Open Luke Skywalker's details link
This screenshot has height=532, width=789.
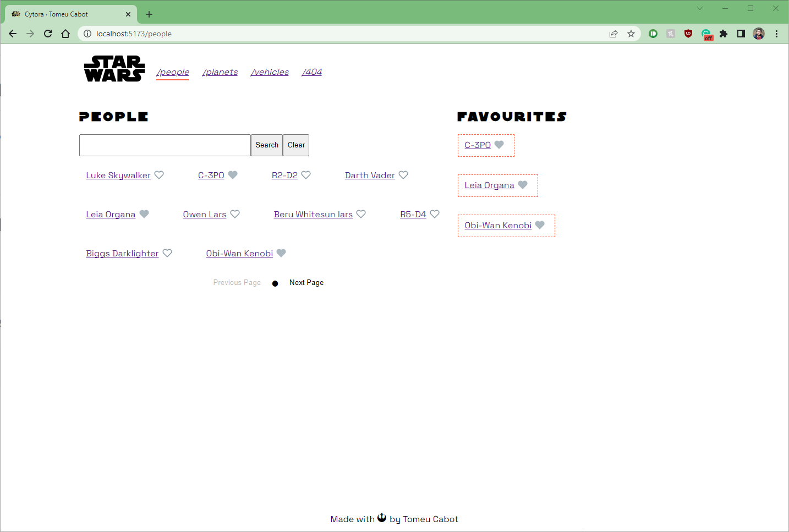coord(118,175)
